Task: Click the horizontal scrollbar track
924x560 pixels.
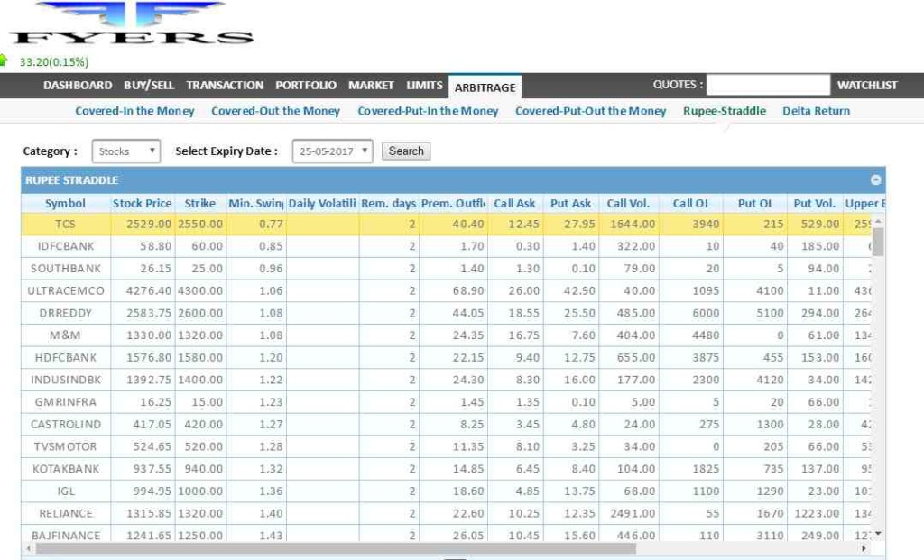Action: pos(749,548)
